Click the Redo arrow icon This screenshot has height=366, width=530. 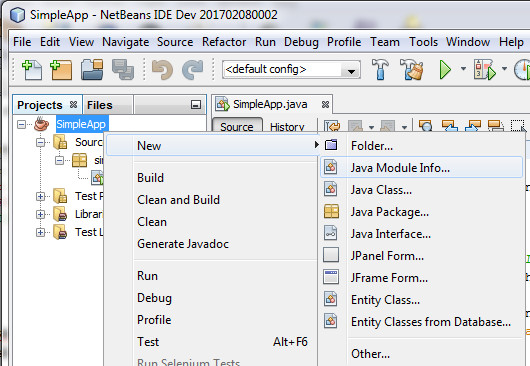click(193, 70)
